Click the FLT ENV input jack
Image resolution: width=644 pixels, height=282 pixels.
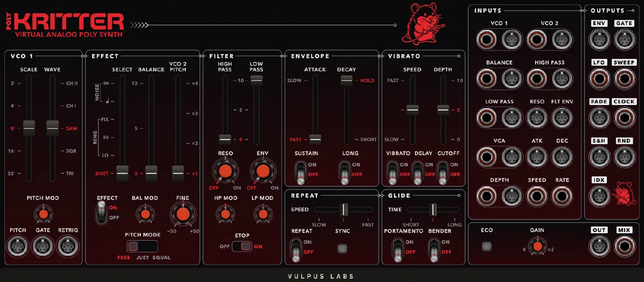click(562, 118)
